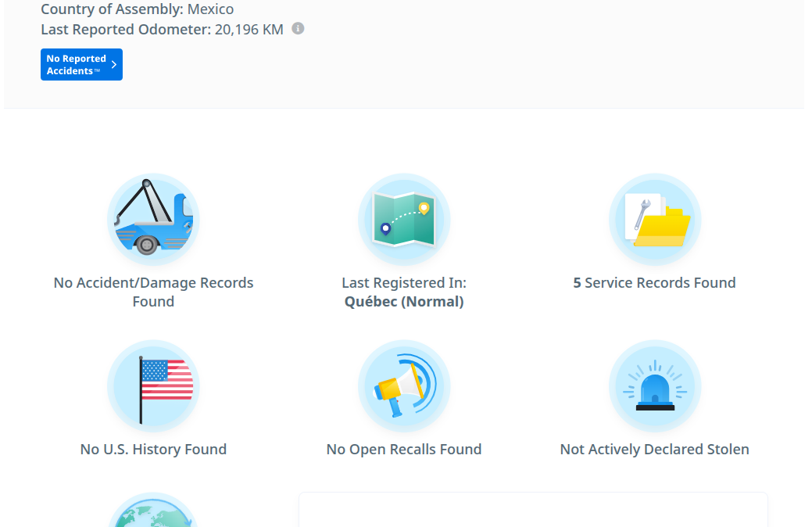Open the yellow service records folder icon

click(x=655, y=220)
